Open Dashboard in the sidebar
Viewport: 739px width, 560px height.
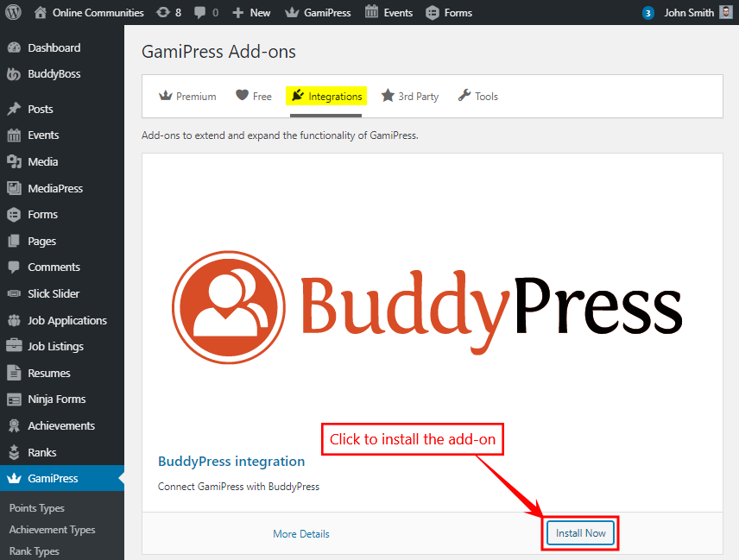coord(54,47)
